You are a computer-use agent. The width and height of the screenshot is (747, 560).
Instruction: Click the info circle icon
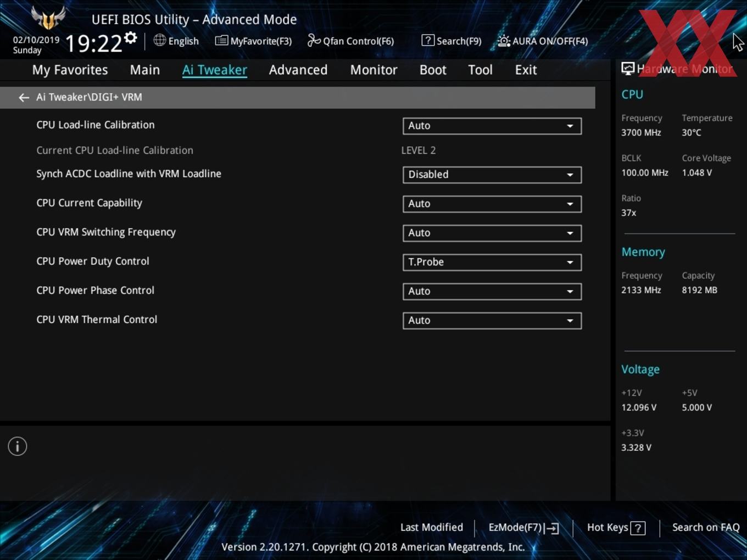click(18, 446)
